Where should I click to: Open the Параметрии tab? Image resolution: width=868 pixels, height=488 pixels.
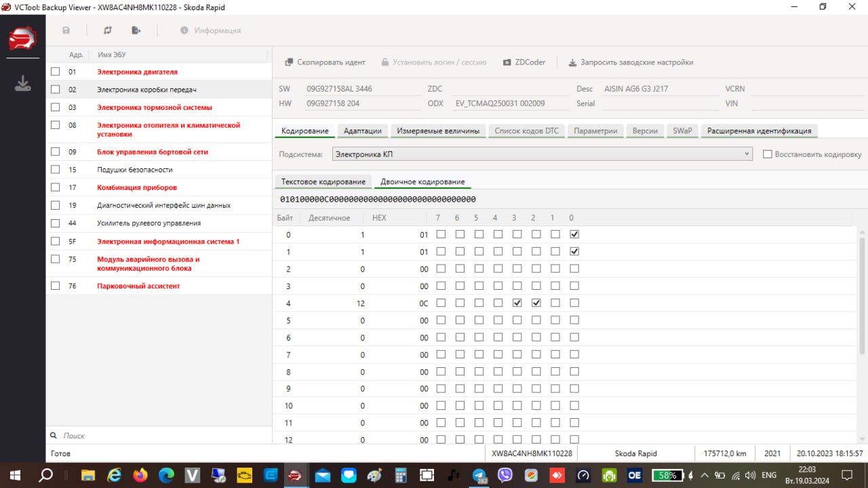point(595,131)
